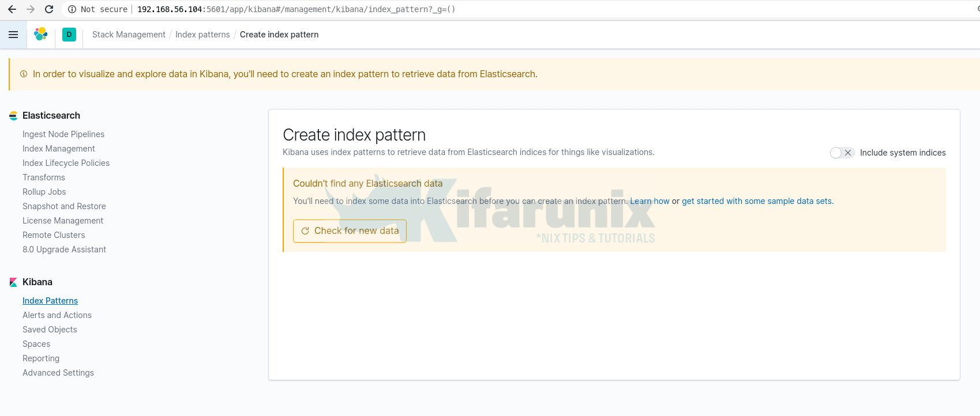The image size is (980, 416).
Task: Click the browser reload icon
Action: [x=49, y=9]
